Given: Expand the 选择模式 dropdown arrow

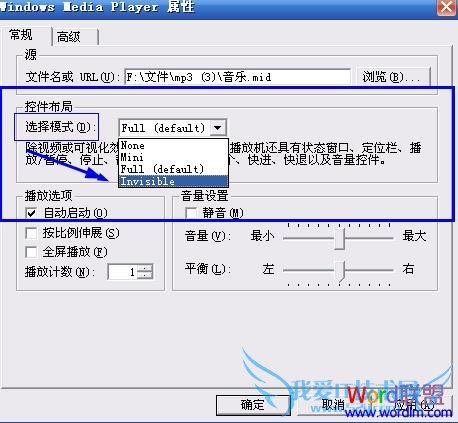Looking at the screenshot, I should click(218, 128).
